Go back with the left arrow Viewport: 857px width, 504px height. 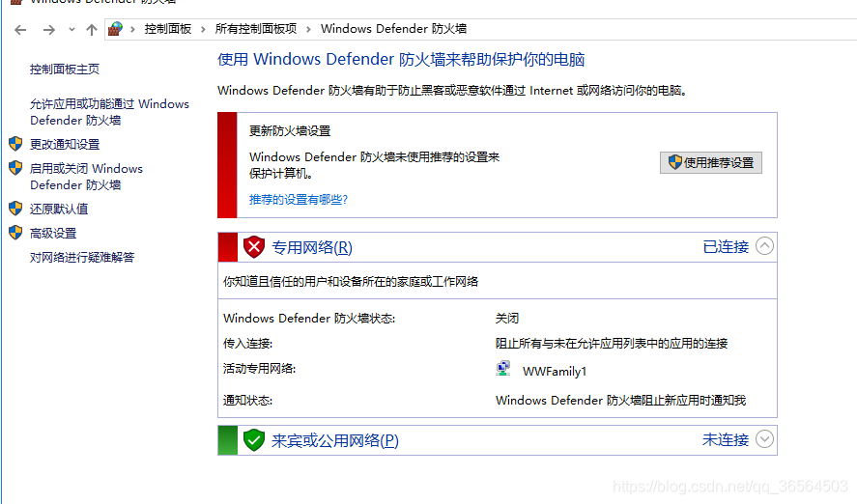20,30
